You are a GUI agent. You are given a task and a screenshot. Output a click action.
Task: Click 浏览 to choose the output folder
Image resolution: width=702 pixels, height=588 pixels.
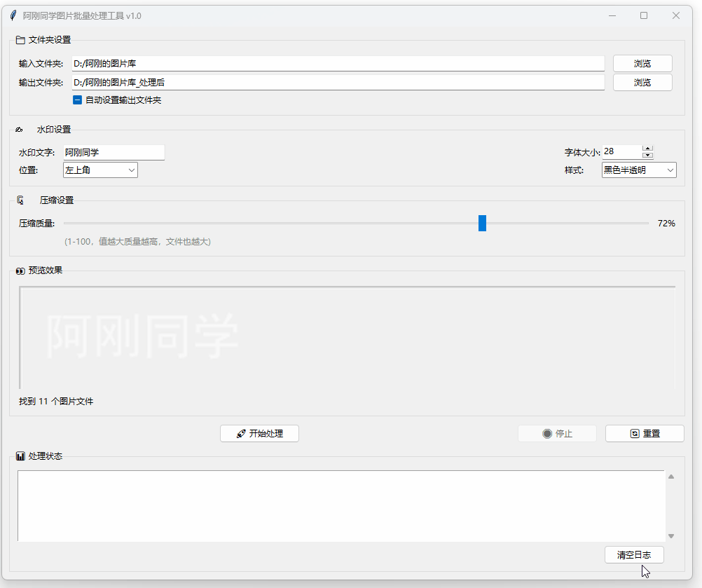(x=642, y=82)
